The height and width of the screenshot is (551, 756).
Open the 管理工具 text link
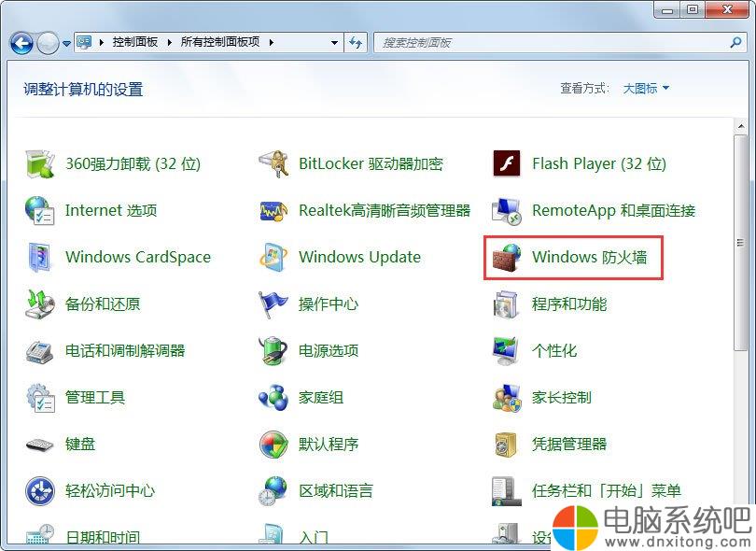click(95, 398)
